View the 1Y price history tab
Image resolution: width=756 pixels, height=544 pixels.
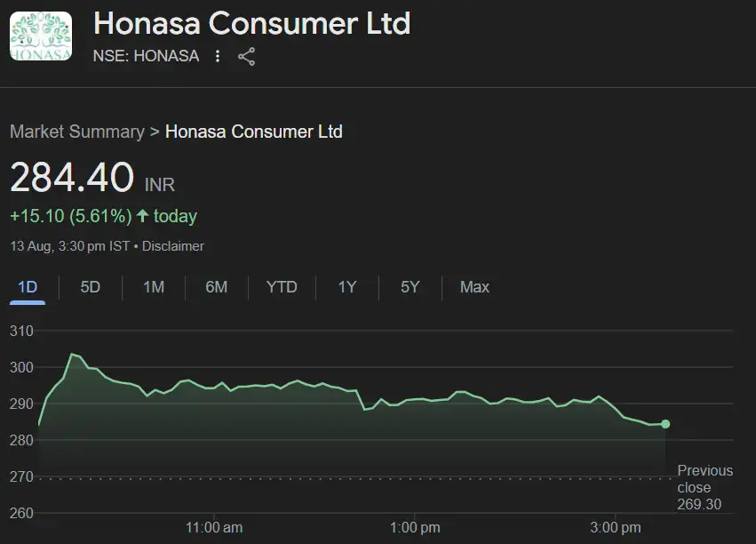[x=347, y=287]
